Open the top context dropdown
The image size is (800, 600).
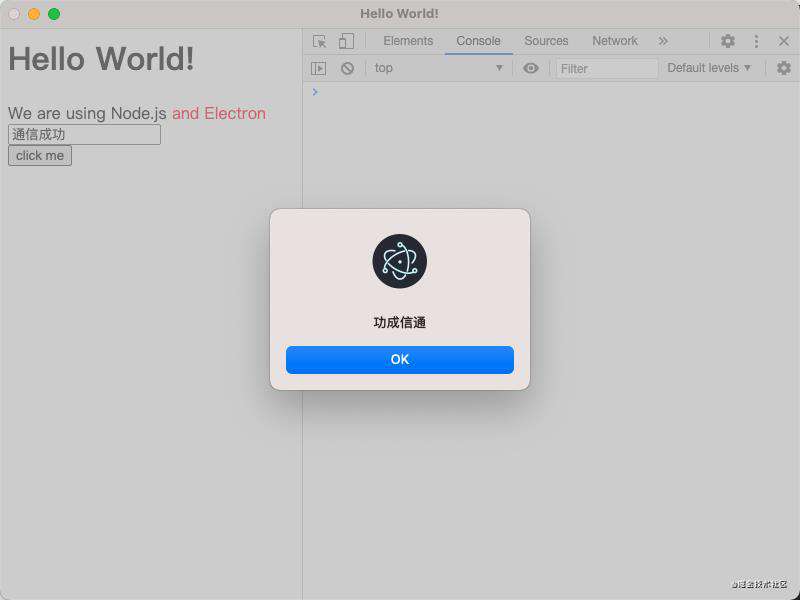click(x=438, y=68)
